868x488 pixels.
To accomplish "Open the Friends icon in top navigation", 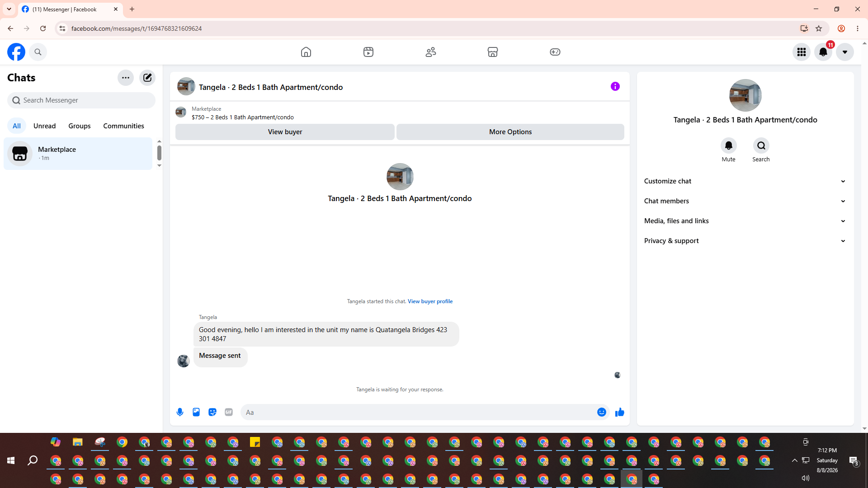I will tap(431, 52).
